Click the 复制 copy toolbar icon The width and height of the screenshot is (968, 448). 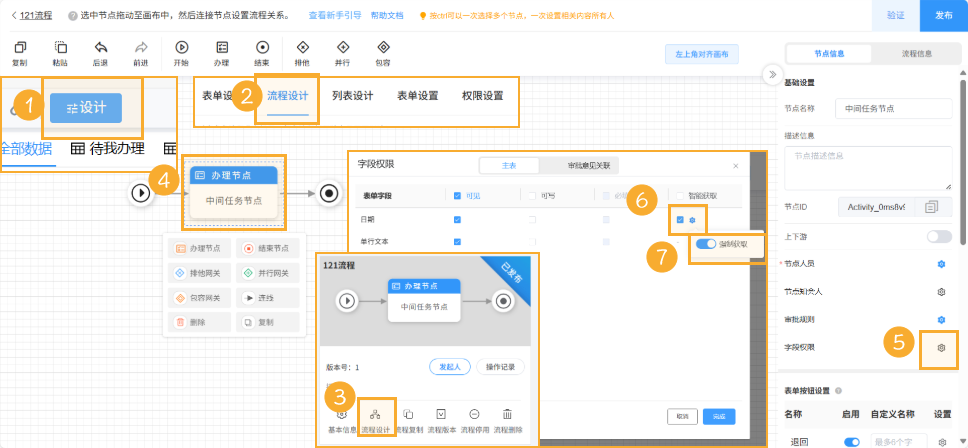[x=20, y=48]
